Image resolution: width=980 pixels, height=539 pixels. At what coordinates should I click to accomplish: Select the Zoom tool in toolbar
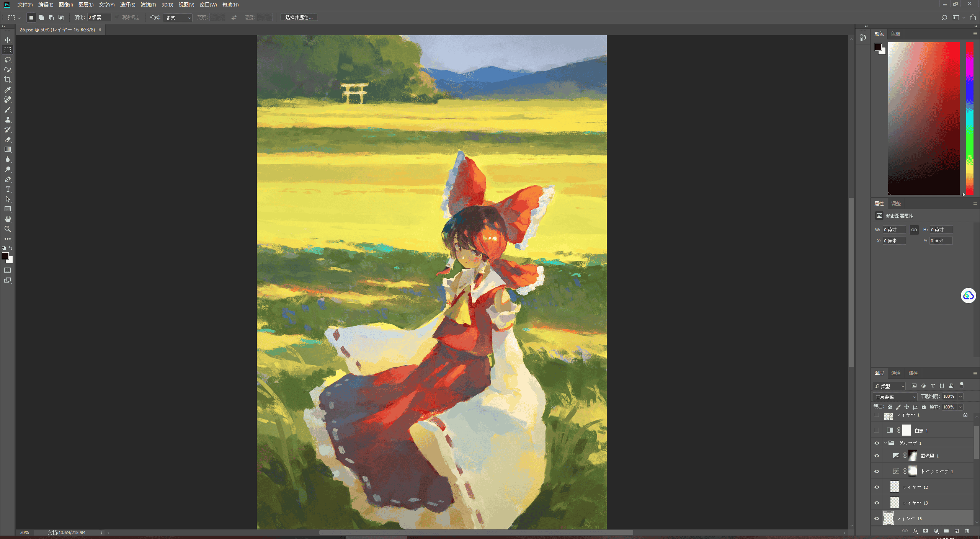[8, 229]
